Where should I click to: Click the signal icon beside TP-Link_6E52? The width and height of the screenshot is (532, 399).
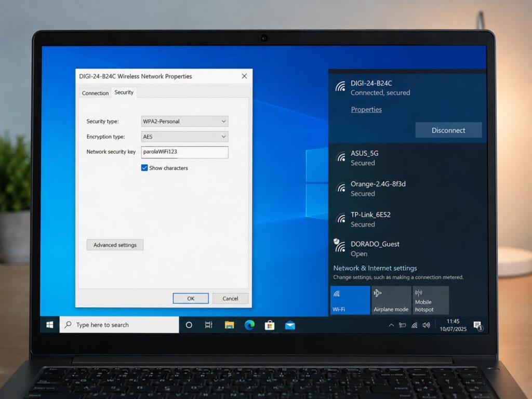[x=341, y=218]
